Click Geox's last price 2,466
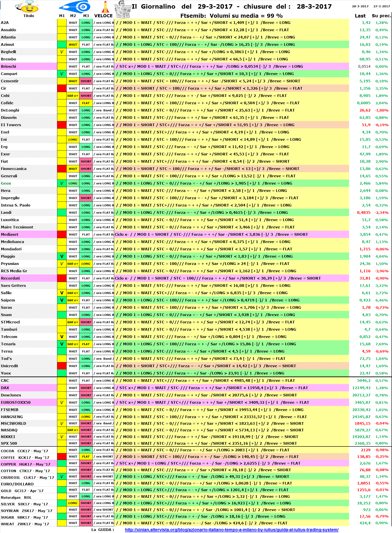392x533 pixels. tap(365, 183)
